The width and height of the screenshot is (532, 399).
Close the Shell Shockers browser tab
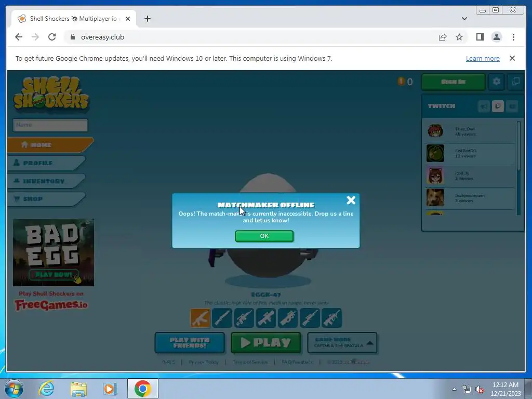(x=128, y=19)
